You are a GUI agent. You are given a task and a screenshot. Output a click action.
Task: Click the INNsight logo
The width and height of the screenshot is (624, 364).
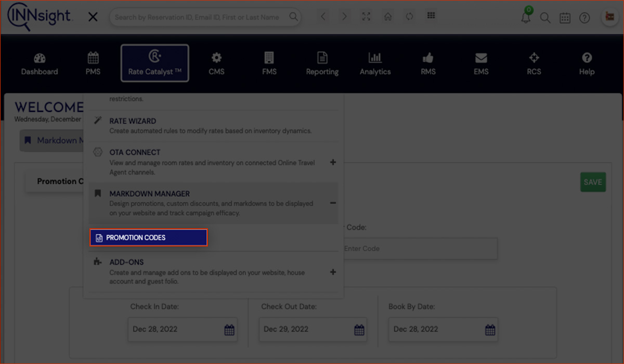40,16
